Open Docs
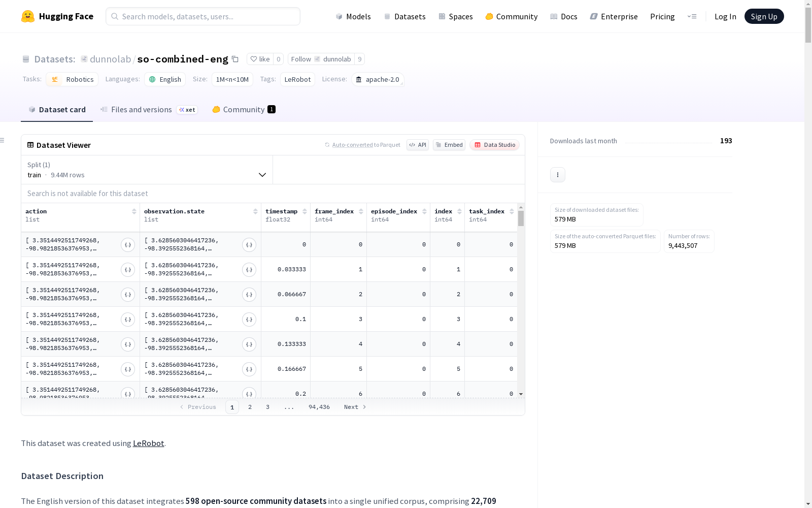This screenshot has height=508, width=812. (x=564, y=16)
